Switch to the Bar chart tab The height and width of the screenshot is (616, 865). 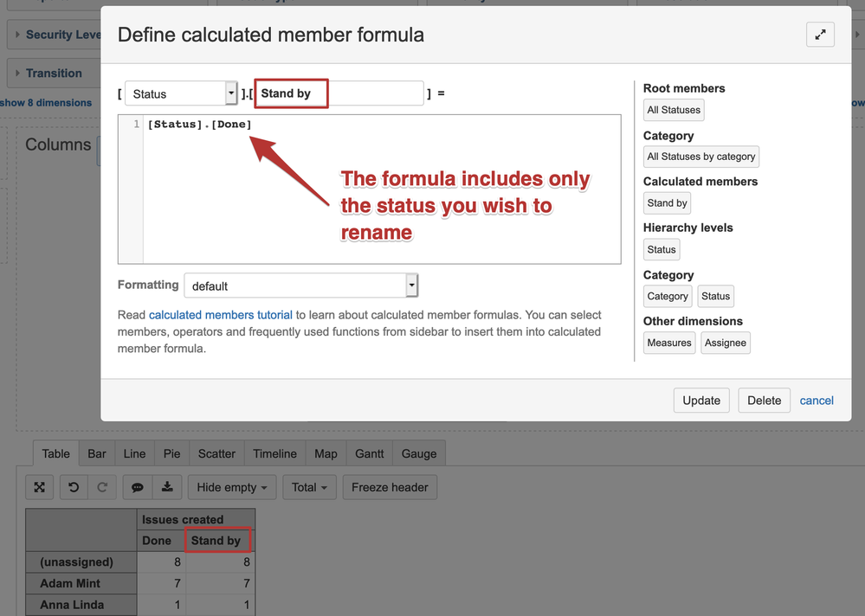(96, 453)
